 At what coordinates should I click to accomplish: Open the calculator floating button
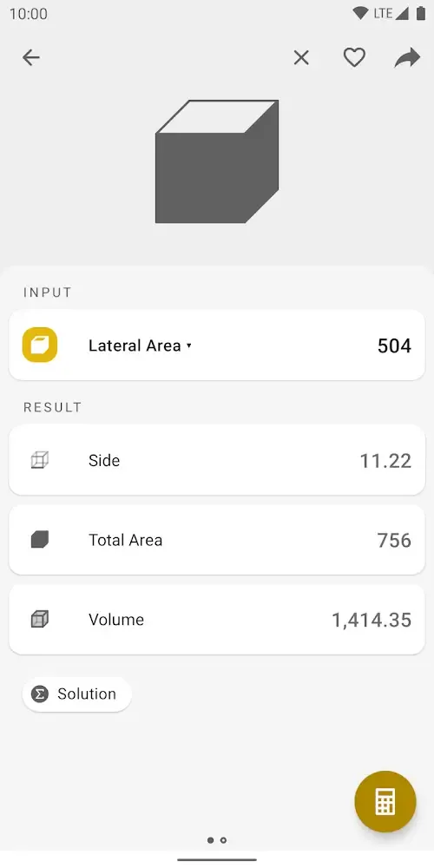pos(385,801)
